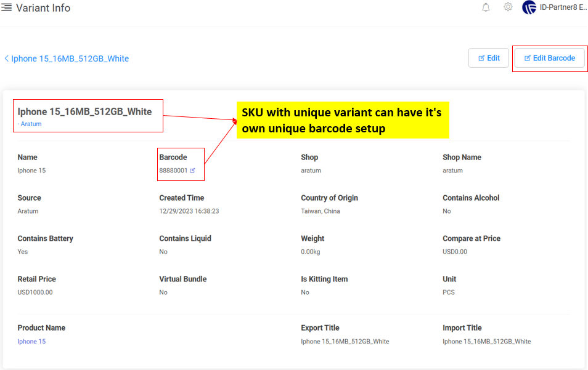Screen dimensions: 588x370
Task: Click the Contains Liquid value No
Action: coord(163,252)
